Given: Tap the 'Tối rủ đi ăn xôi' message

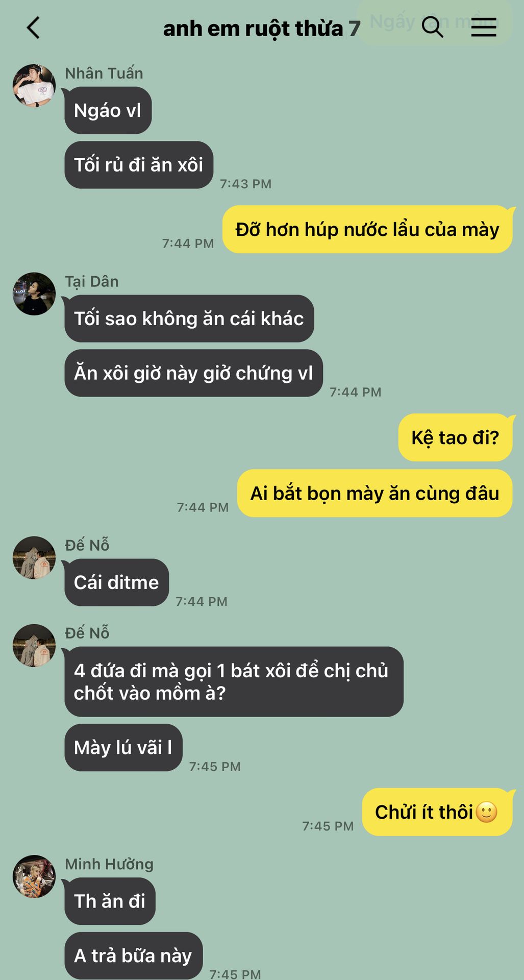Looking at the screenshot, I should [x=139, y=165].
